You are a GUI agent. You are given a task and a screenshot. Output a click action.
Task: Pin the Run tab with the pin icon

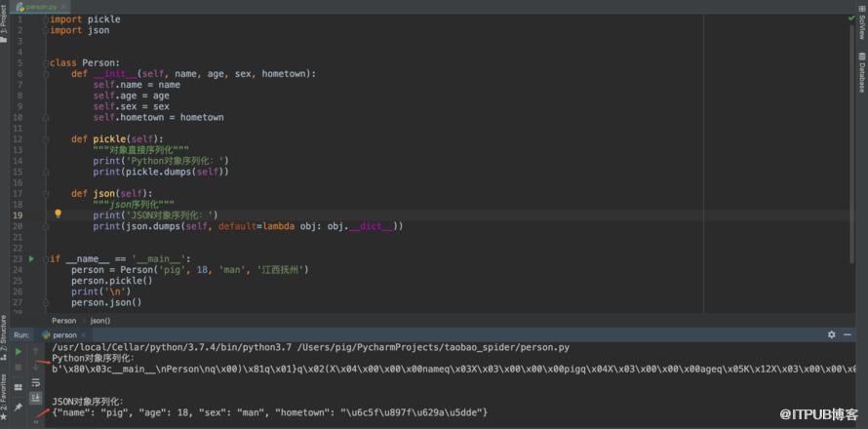click(x=19, y=408)
